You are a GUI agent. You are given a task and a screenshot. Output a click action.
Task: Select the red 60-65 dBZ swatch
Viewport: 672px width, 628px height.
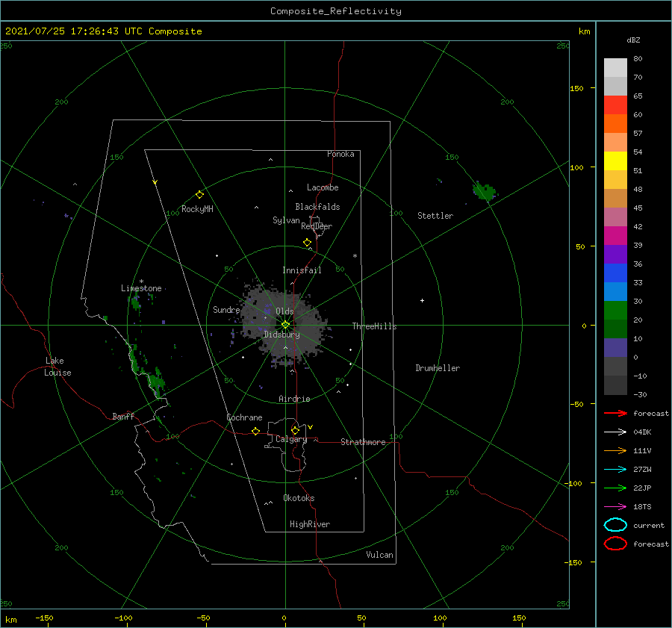pyautogui.click(x=615, y=105)
